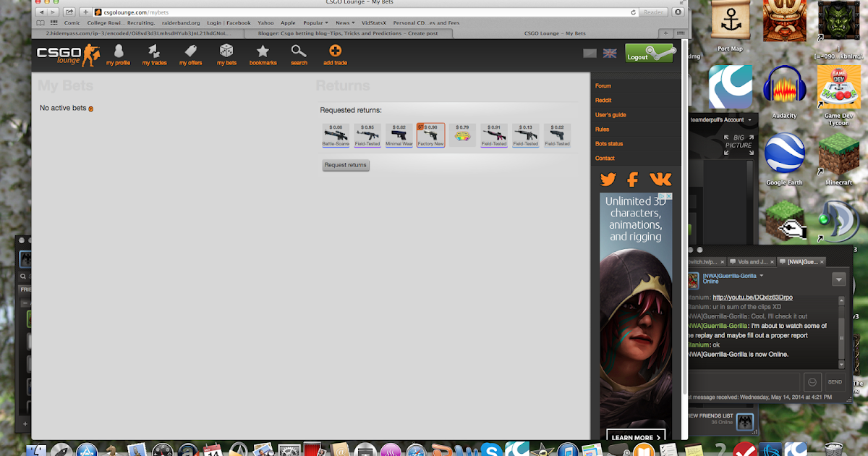Click LEARN MORE on the advertisement
Screen dimensions: 868x456
637,437
